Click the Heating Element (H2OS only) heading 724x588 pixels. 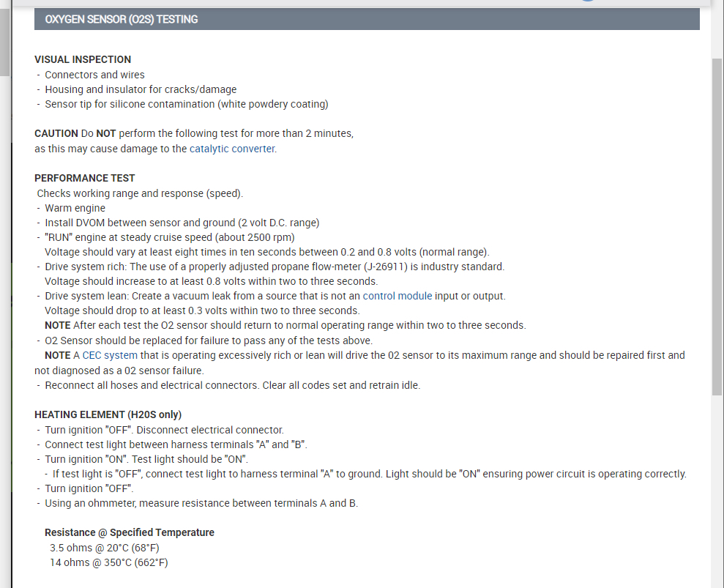[108, 414]
